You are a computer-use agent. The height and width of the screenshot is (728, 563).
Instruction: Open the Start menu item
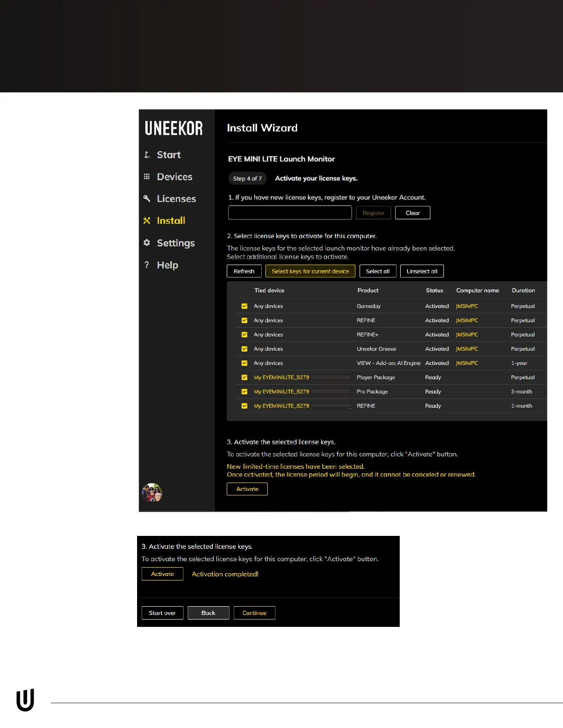[x=169, y=155]
